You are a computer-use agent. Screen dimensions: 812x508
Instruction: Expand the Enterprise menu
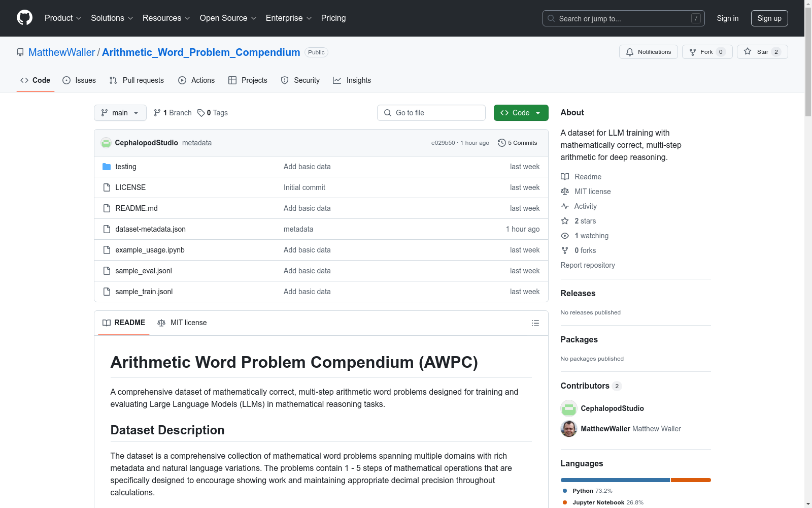[289, 18]
